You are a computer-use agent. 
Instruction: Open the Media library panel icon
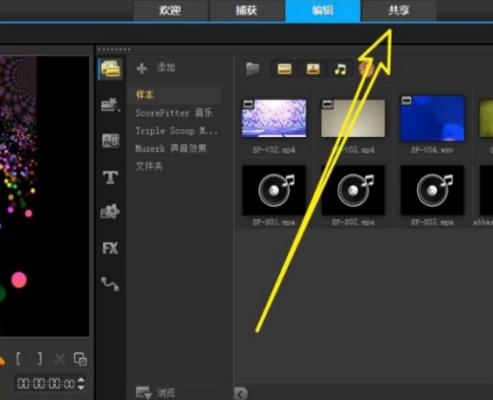coord(110,69)
